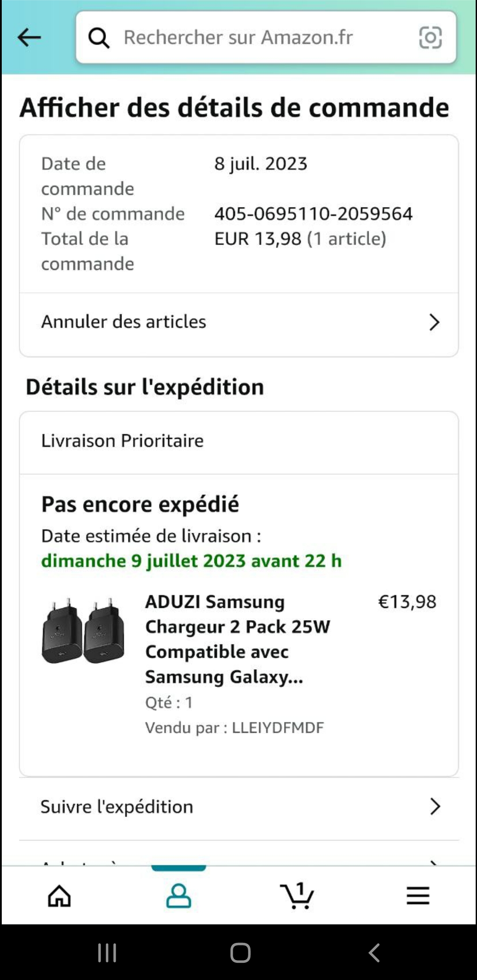Tap the order number 405-0695110-2059564
The image size is (477, 980).
click(313, 214)
